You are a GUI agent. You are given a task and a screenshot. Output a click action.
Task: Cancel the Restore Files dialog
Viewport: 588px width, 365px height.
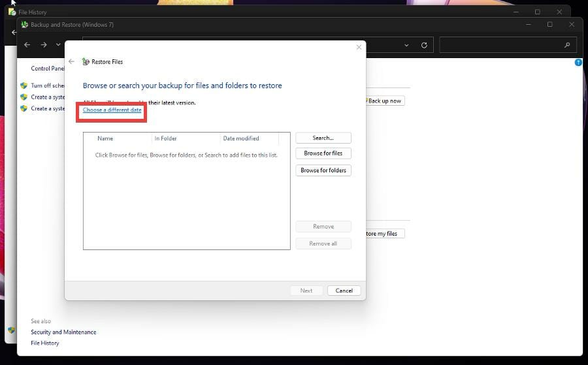coord(344,291)
